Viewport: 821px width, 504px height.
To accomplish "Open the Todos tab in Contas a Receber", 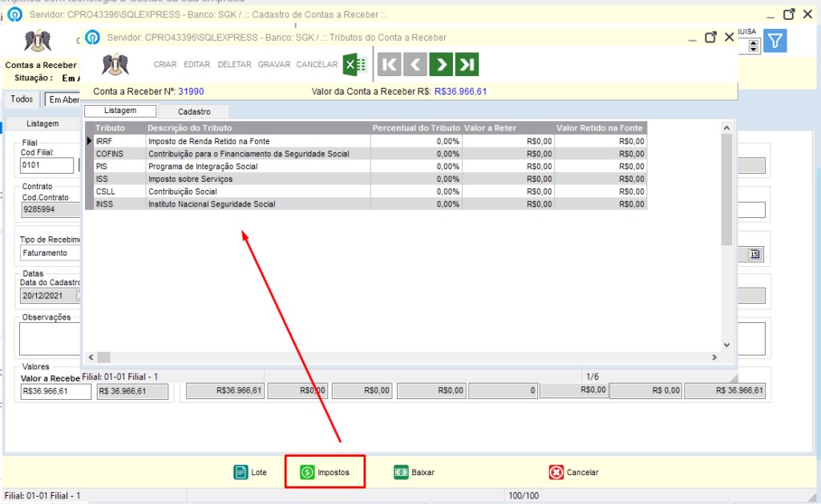I will tap(22, 99).
